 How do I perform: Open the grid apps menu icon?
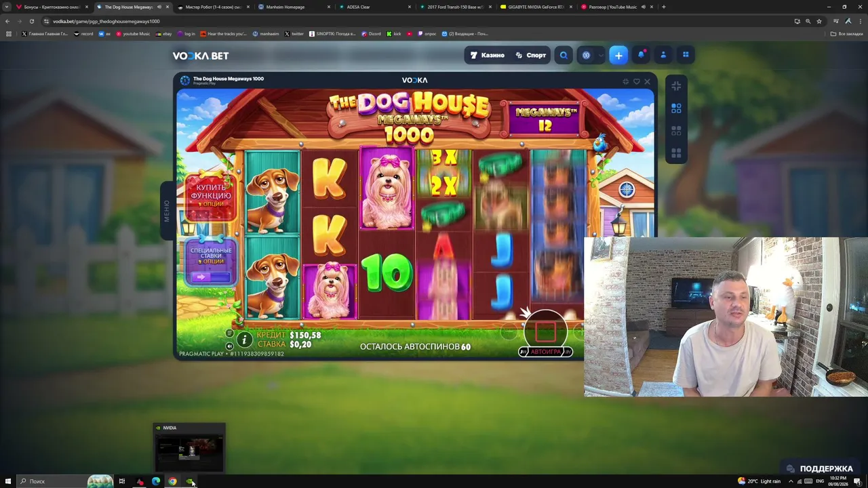click(686, 55)
